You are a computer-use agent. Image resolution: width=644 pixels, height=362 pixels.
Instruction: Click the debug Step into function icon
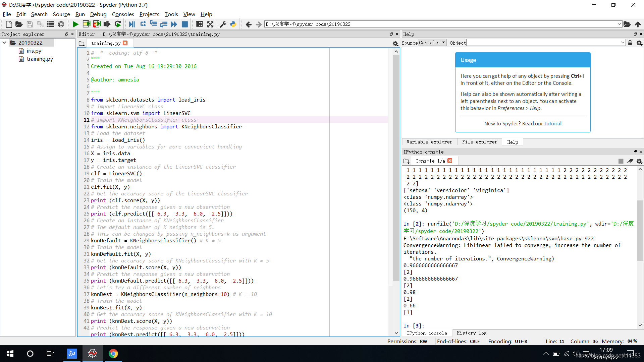tap(153, 24)
